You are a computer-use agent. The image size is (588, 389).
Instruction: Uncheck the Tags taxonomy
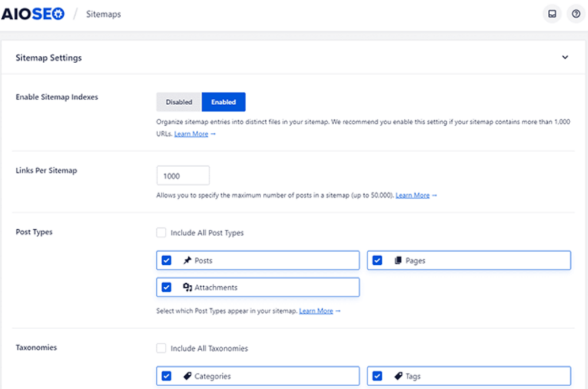tap(377, 375)
